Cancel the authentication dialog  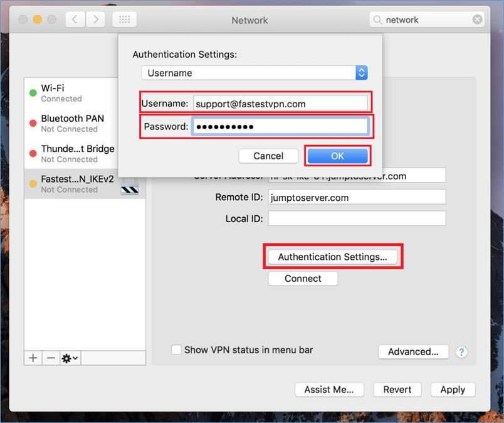[268, 156]
